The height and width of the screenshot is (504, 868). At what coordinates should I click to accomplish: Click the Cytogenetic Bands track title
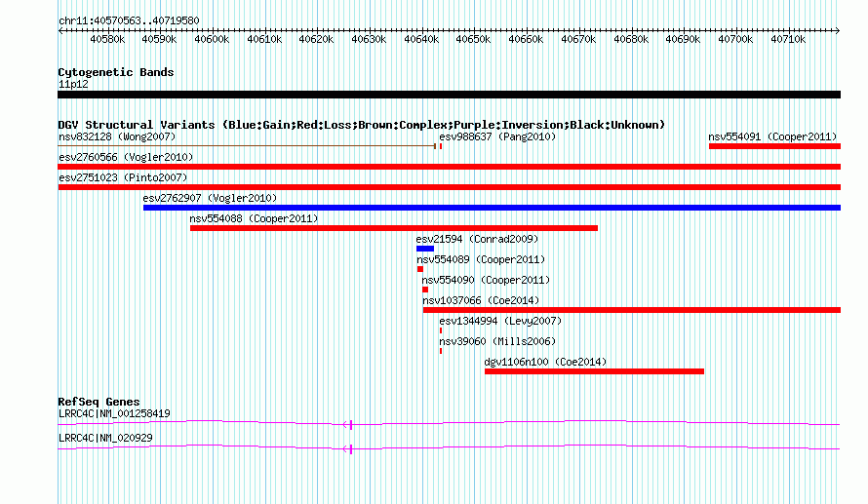tap(116, 72)
